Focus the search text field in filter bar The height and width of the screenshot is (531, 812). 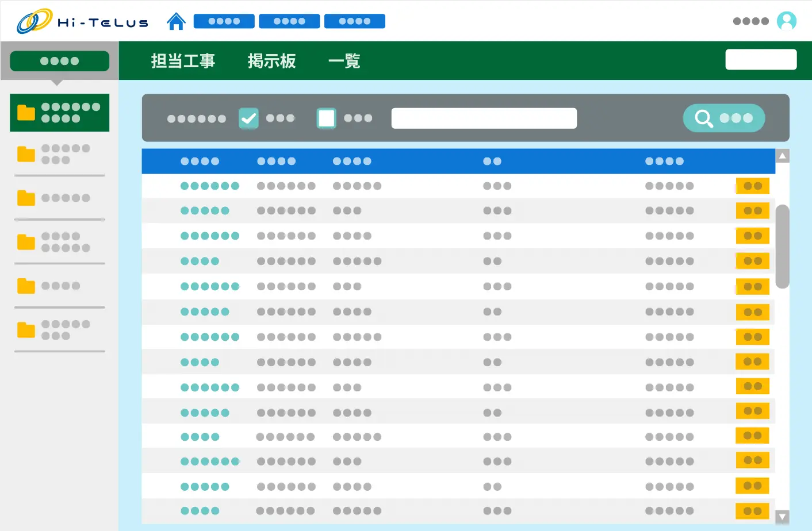pyautogui.click(x=484, y=118)
